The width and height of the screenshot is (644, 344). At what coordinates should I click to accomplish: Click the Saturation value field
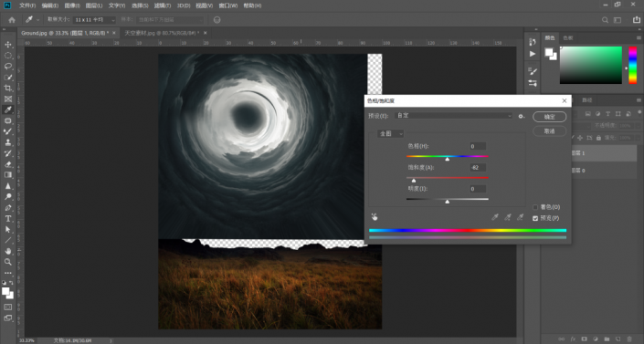pyautogui.click(x=478, y=168)
